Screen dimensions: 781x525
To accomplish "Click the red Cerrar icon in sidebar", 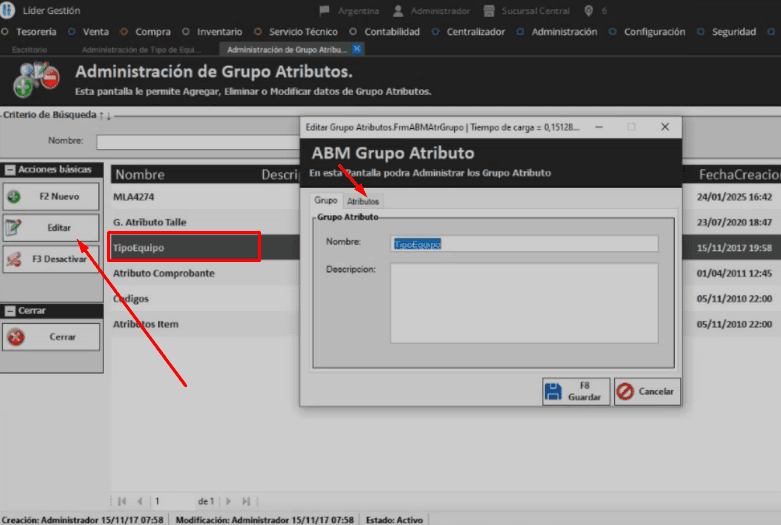I will 15,337.
